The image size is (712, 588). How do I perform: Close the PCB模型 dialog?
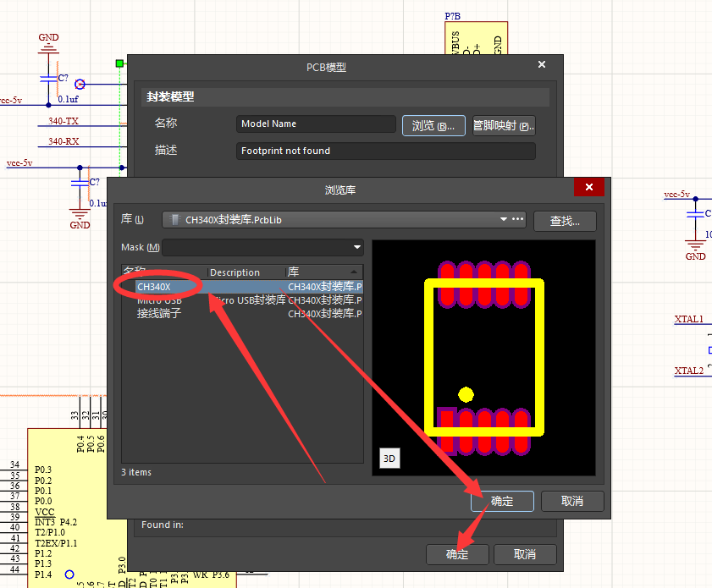(x=541, y=64)
